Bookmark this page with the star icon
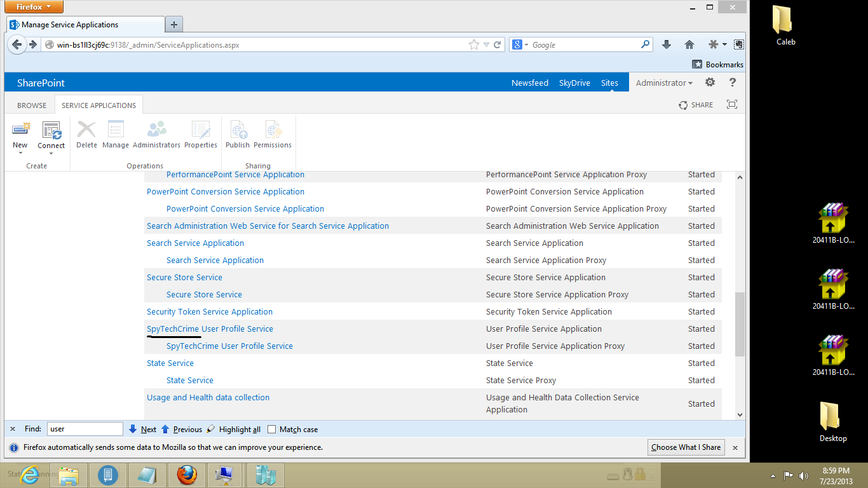868x488 pixels. (x=473, y=44)
